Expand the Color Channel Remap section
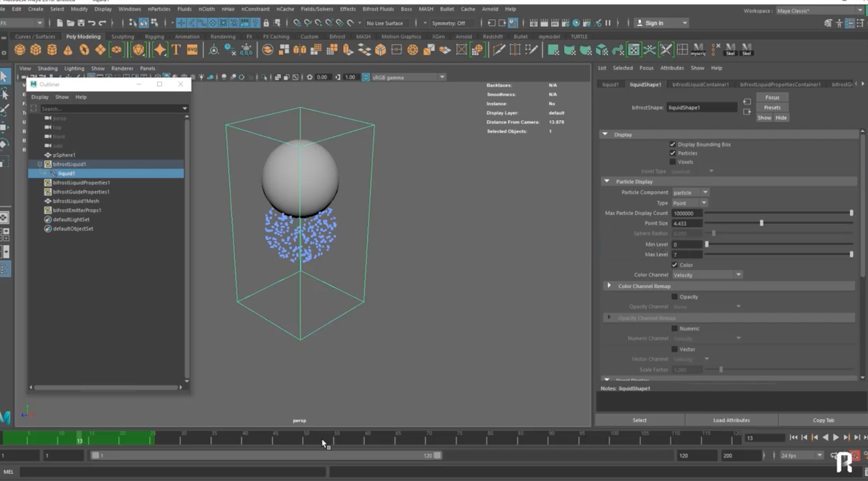Viewport: 868px width, 481px height. click(609, 286)
